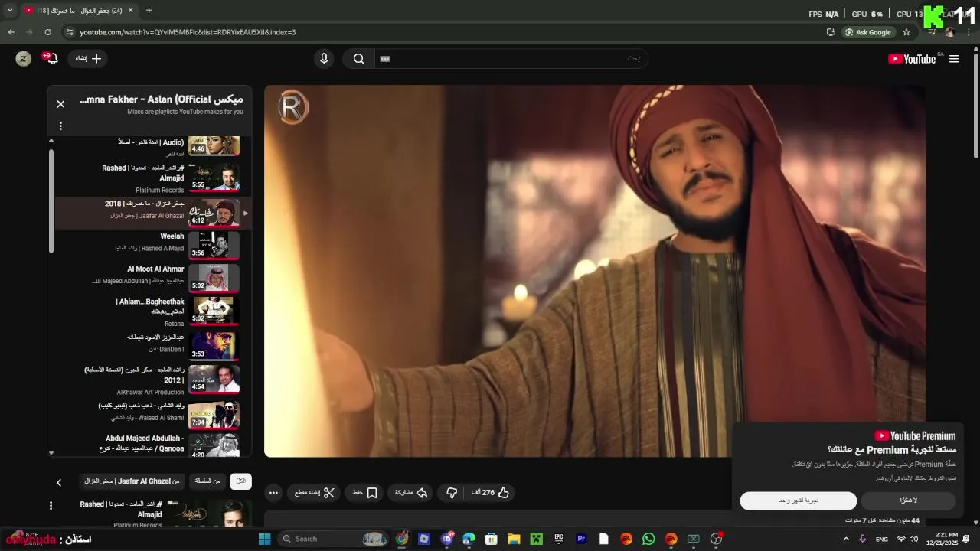
Task: Open more actions ellipsis below video
Action: 273,493
